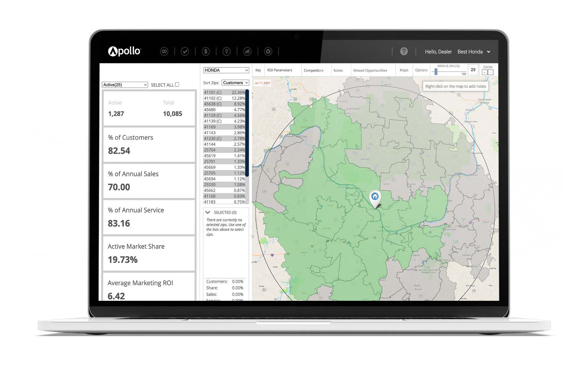This screenshot has width=588, height=365.
Task: Click the % of Annual Sales card
Action: [149, 181]
